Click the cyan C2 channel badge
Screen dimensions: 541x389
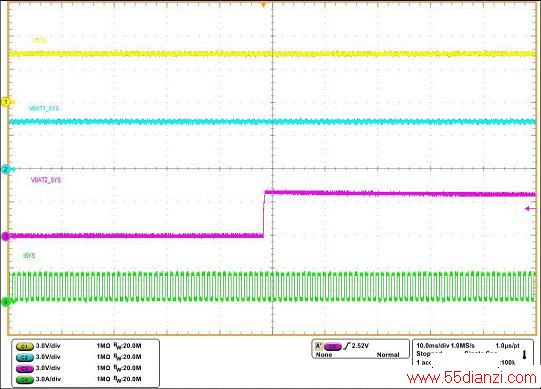pyautogui.click(x=25, y=357)
